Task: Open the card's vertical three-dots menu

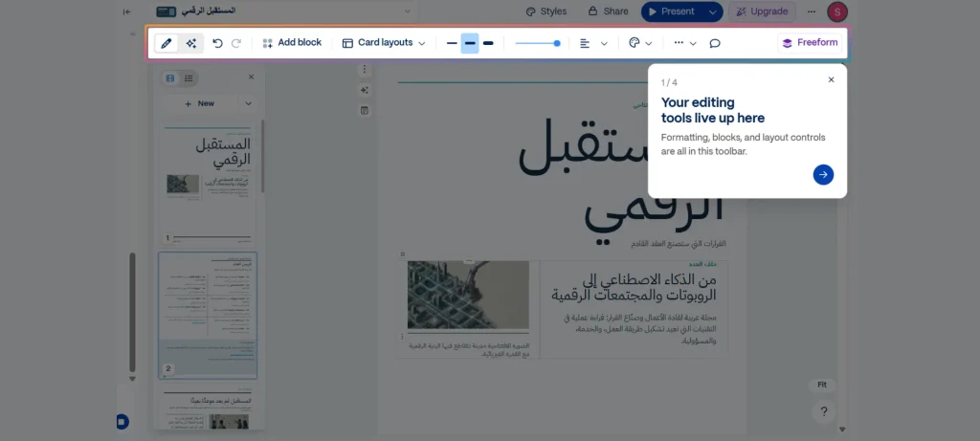Action: [x=365, y=69]
